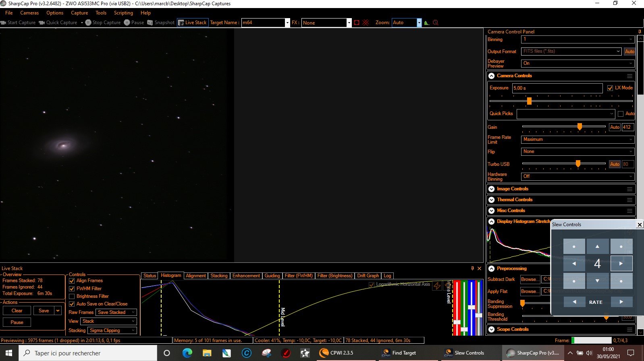Switch to the Alignment tab
Screen dimensions: 644x361
[196, 276]
